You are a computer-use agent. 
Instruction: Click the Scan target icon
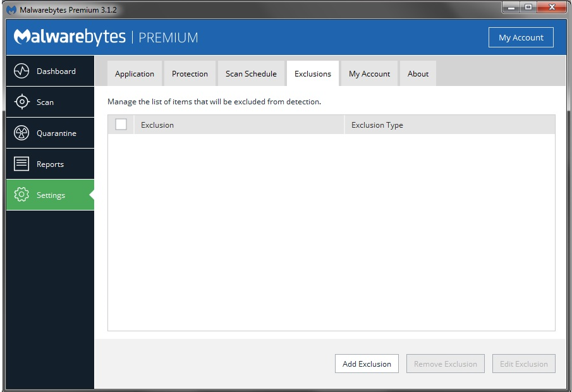[21, 102]
